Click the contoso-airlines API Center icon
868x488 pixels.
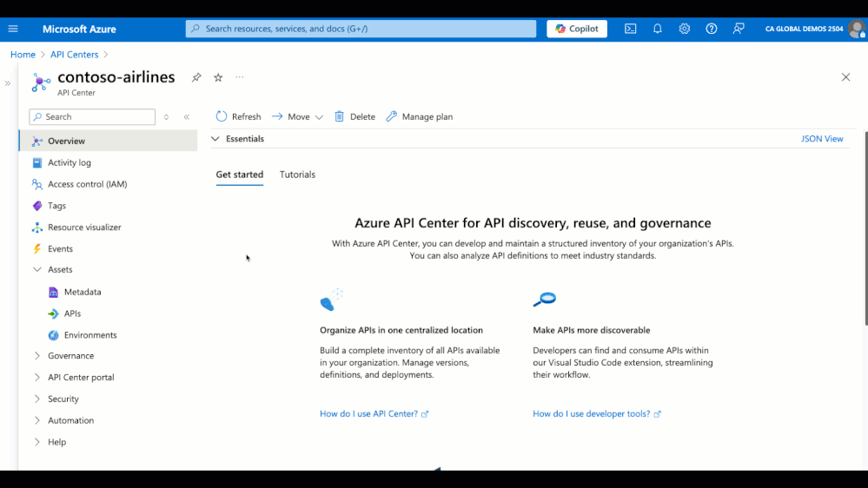[x=41, y=82]
